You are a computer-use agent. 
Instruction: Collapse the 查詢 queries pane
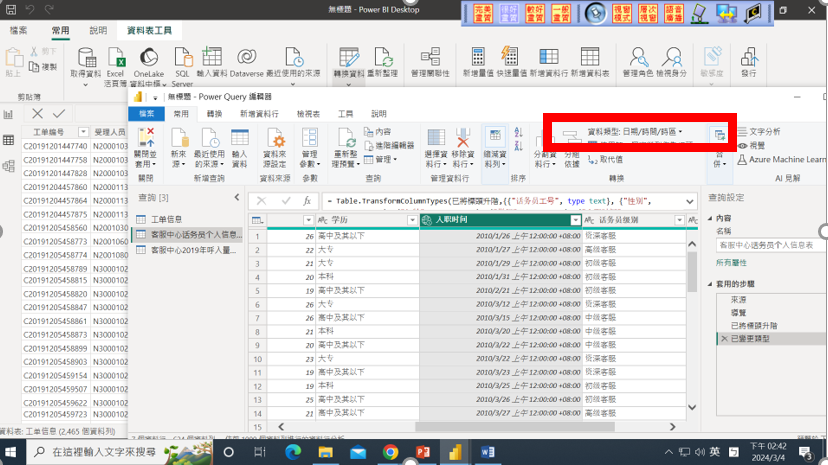pyautogui.click(x=236, y=197)
